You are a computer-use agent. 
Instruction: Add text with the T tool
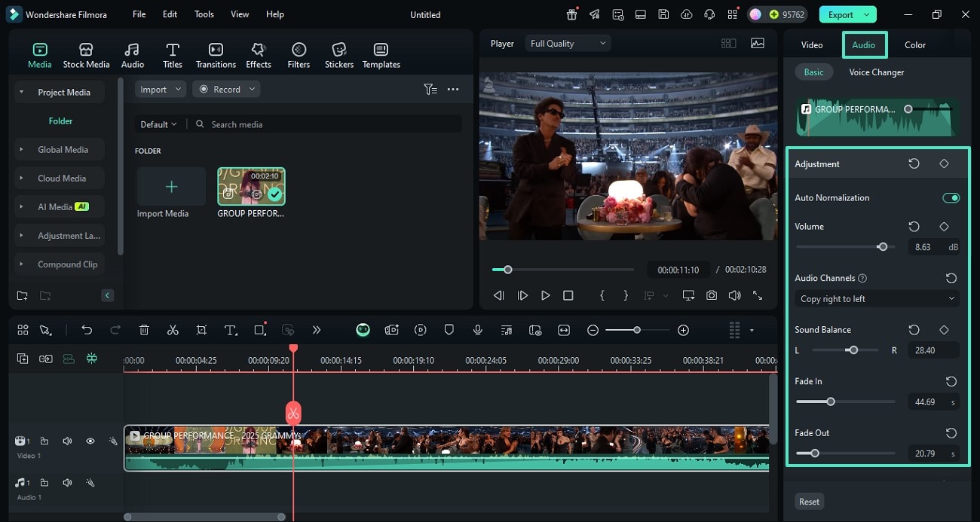pyautogui.click(x=231, y=330)
